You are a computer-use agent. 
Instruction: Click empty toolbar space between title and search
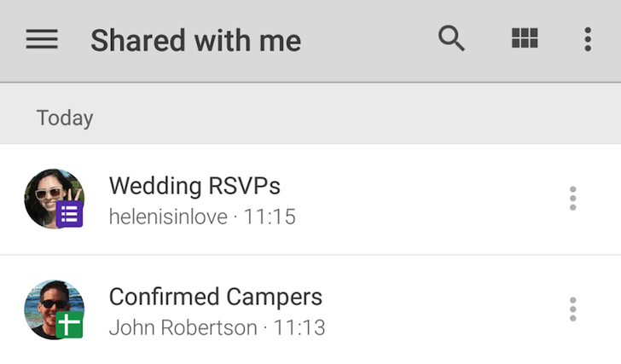(367, 40)
